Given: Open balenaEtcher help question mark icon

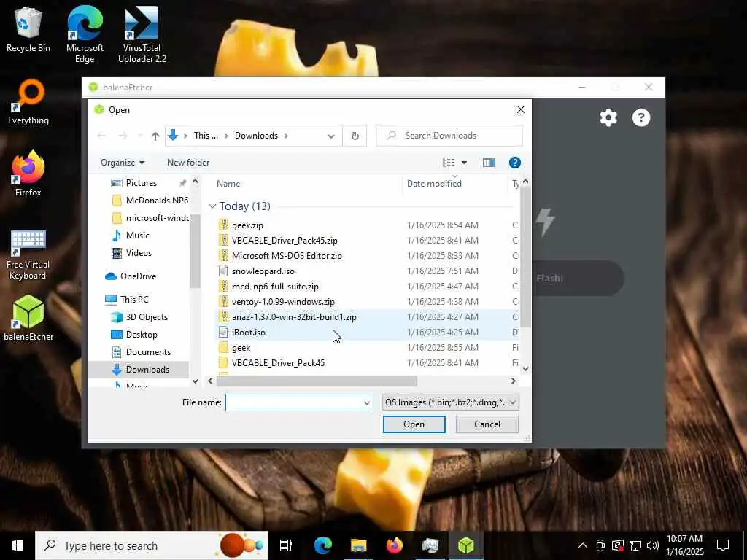Looking at the screenshot, I should click(640, 117).
